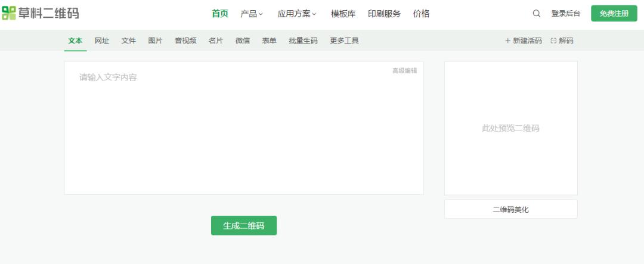Click the 草料二维码 brand name text
This screenshot has width=644, height=264.
click(48, 13)
